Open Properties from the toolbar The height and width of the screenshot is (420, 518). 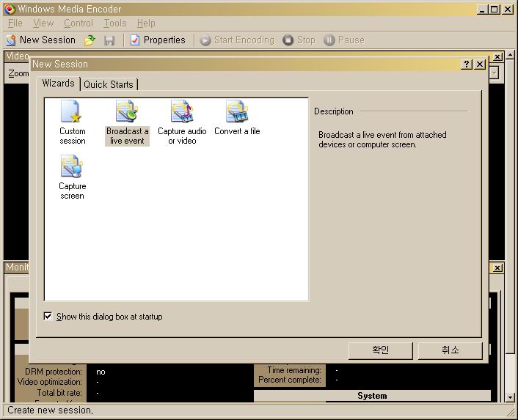158,40
